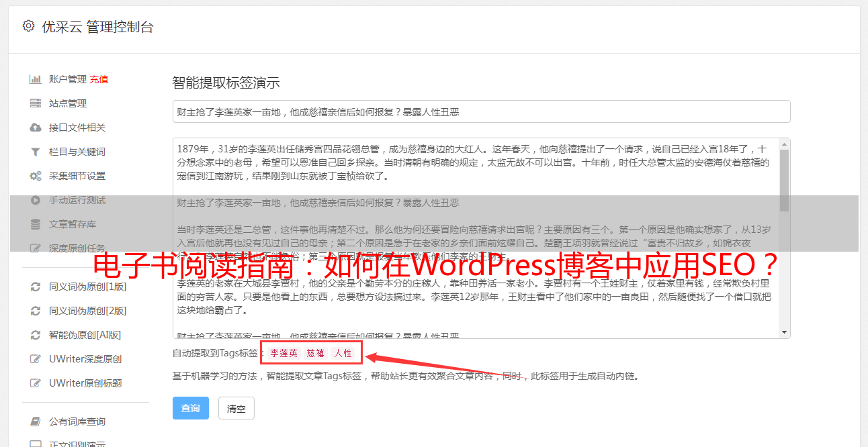This screenshot has height=447, width=868.
Task: Open 栏目与关键词 in the sidebar
Action: pos(77,152)
